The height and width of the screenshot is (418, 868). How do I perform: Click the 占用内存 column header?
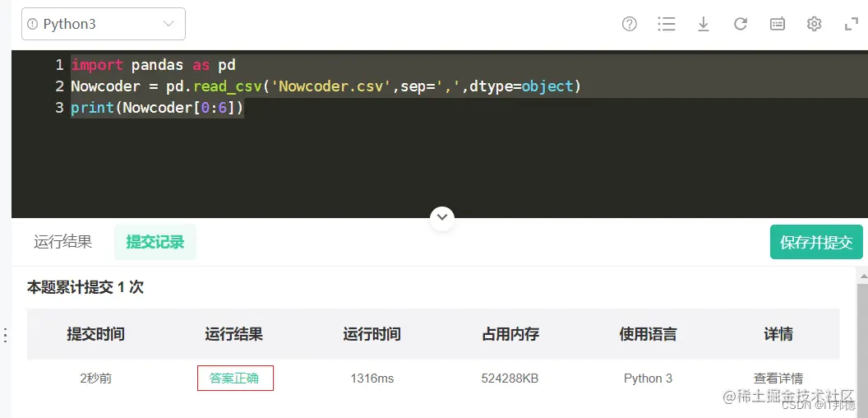tap(510, 334)
